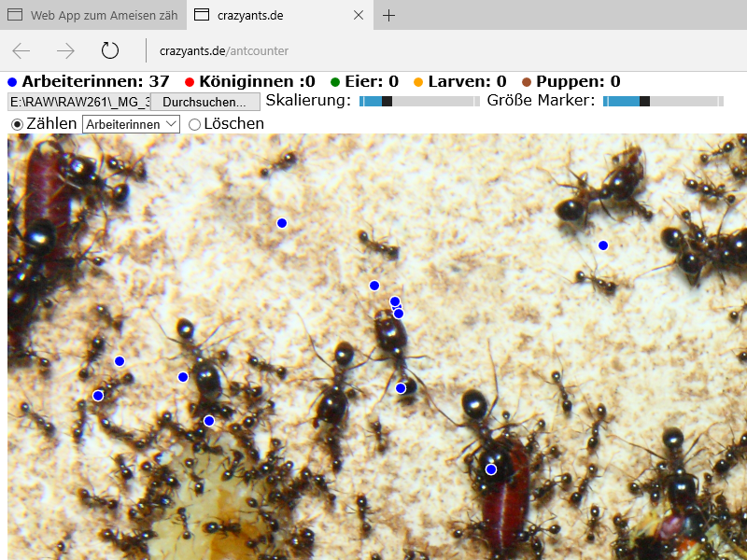
Task: Click the red Königinnen legend dot
Action: [190, 82]
